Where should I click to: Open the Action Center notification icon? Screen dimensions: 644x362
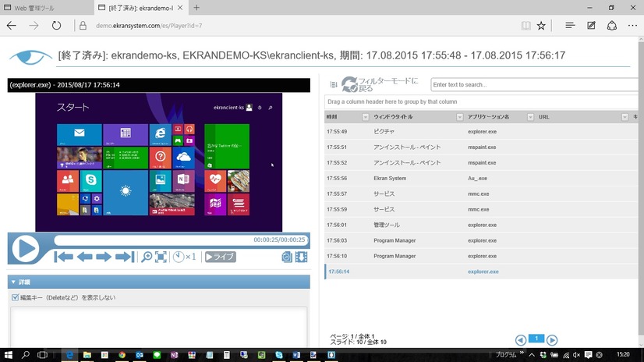[588, 355]
